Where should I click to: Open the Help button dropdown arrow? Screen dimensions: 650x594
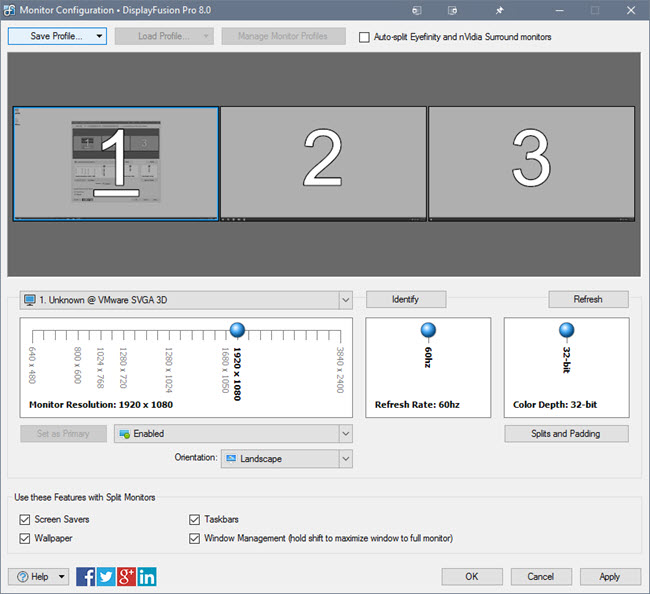pyautogui.click(x=62, y=577)
